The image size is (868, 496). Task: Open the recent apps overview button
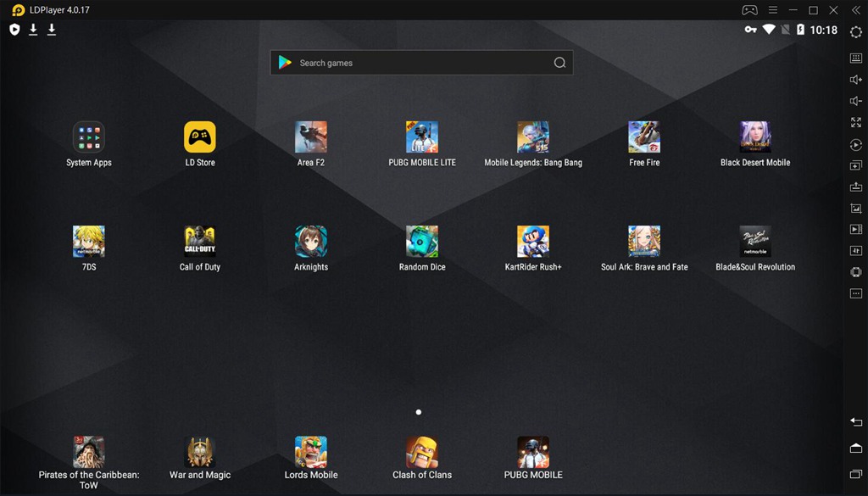click(856, 473)
